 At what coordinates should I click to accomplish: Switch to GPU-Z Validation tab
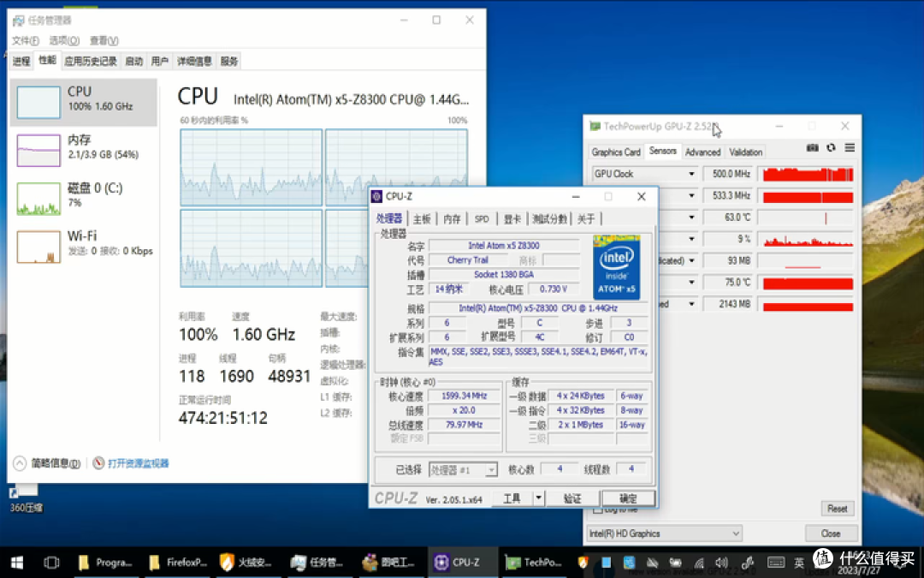point(745,152)
